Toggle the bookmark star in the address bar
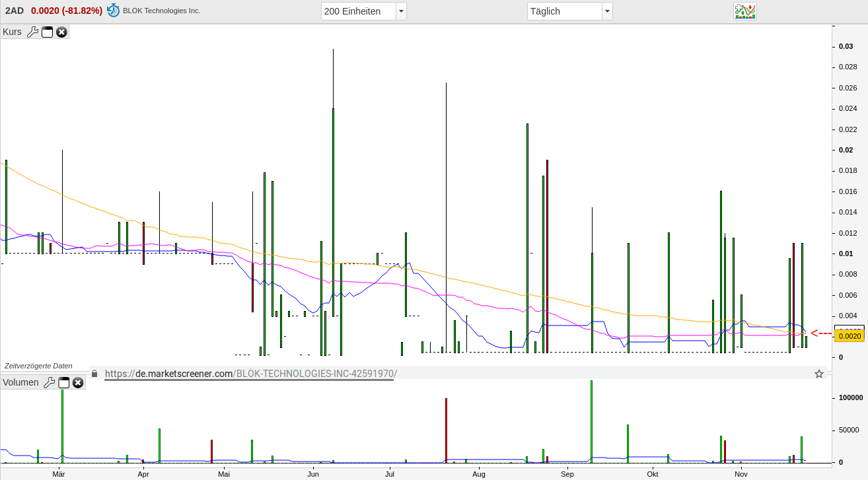 pos(818,374)
